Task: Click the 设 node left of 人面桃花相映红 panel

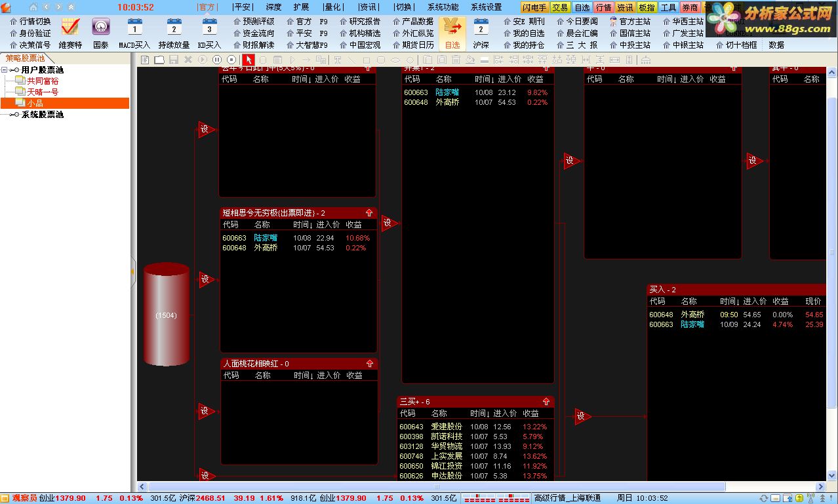Action: (206, 412)
